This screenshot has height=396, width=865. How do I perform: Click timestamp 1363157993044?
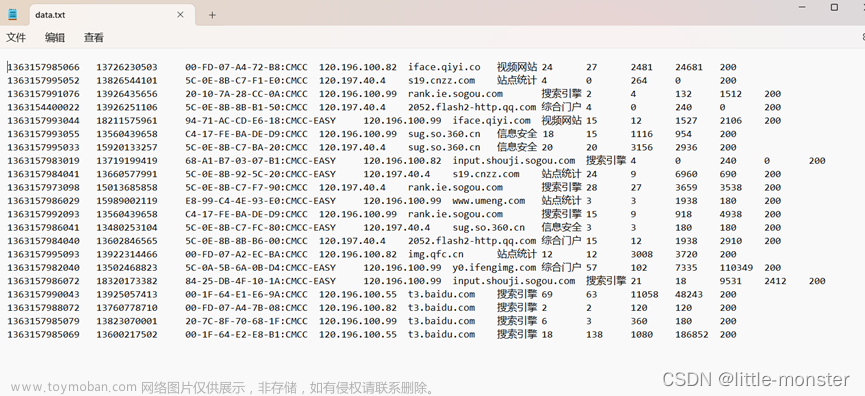coord(44,121)
